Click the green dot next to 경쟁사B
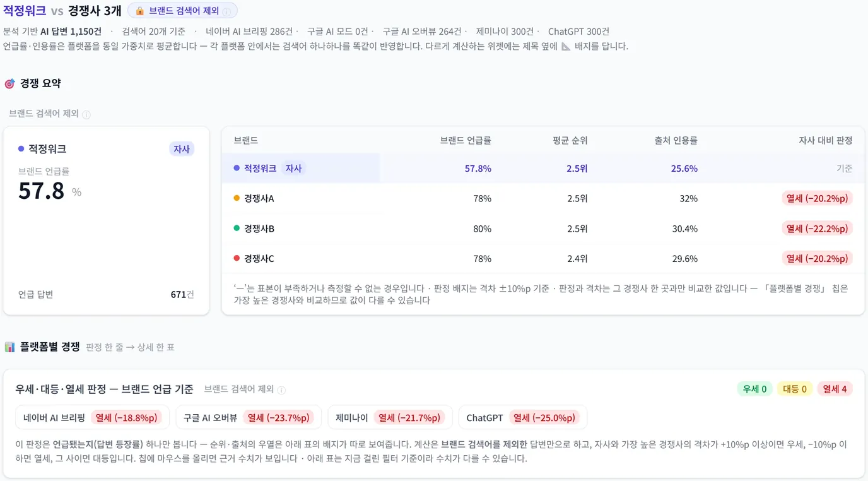868x481 pixels. (237, 229)
